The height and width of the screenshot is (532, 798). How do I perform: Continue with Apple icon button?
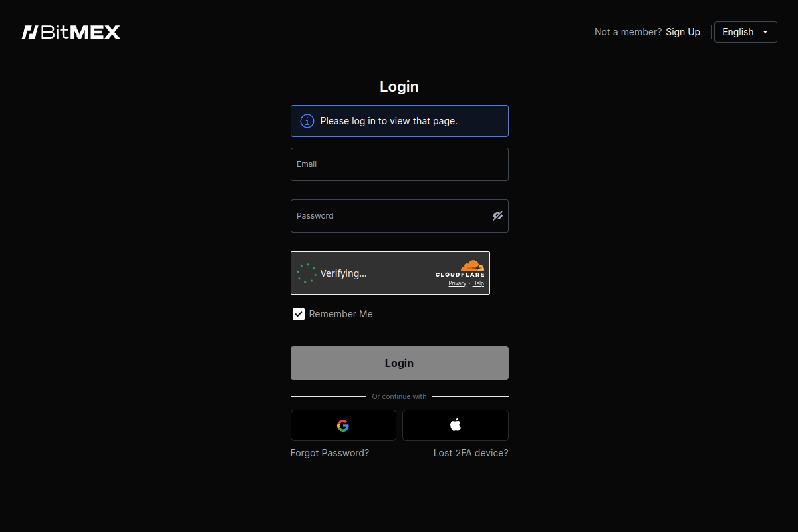pyautogui.click(x=456, y=426)
